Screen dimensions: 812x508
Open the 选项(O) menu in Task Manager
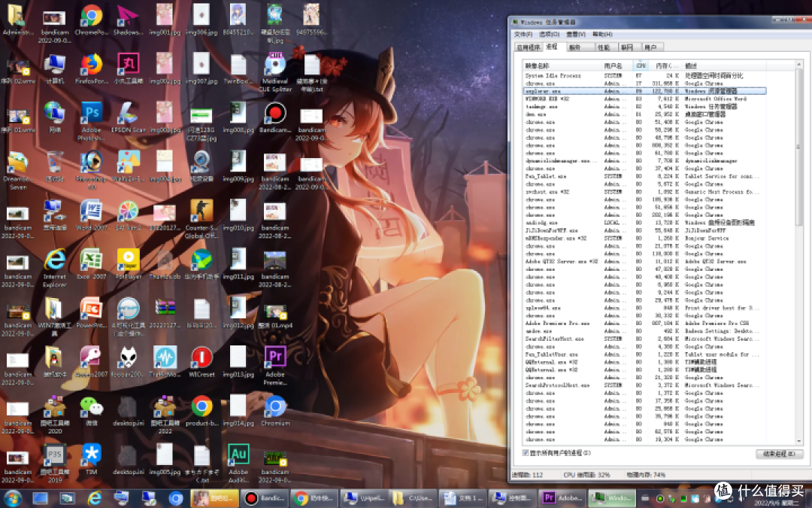[550, 34]
